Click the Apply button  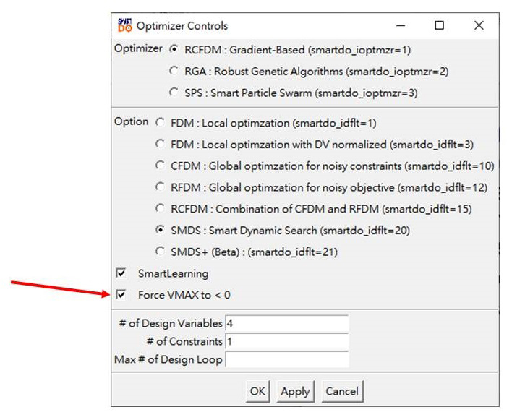[x=295, y=391]
